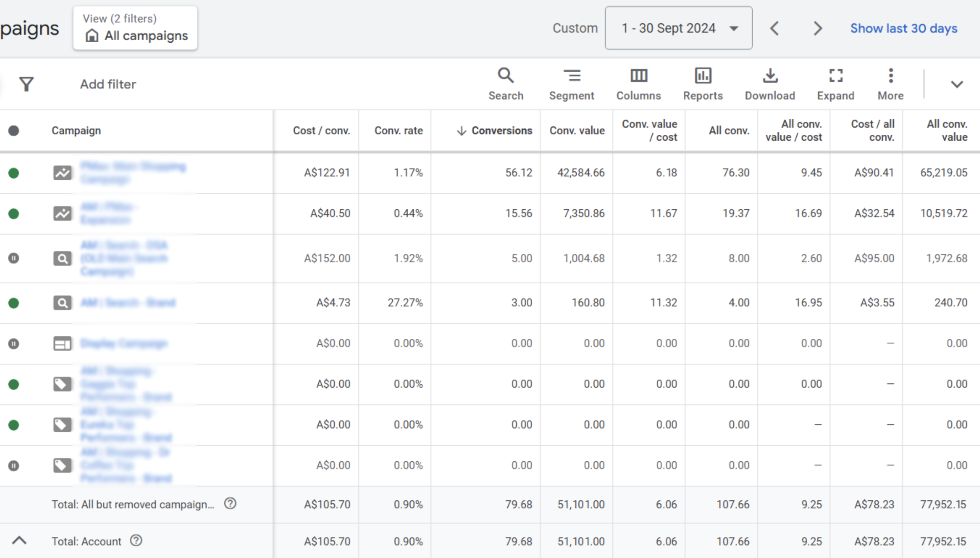The image size is (980, 558).
Task: Click the search campaign icon in the A$4.73 row
Action: coord(62,303)
